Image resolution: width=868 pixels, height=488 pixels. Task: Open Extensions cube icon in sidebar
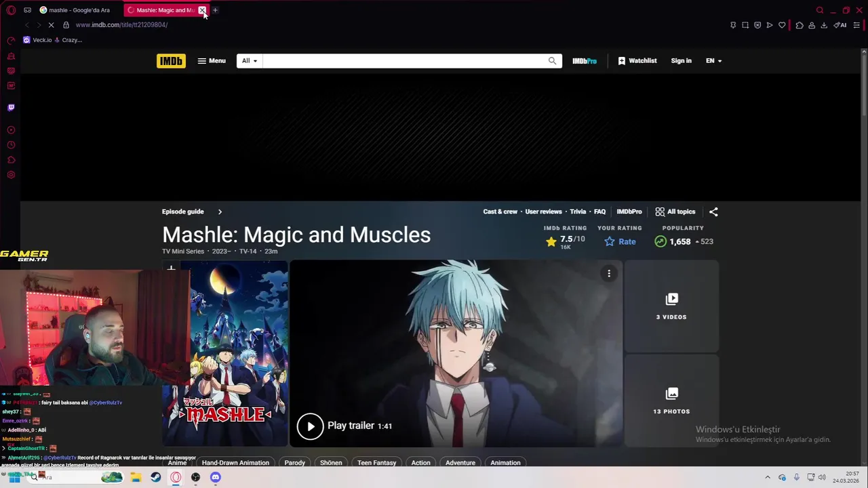(x=11, y=160)
